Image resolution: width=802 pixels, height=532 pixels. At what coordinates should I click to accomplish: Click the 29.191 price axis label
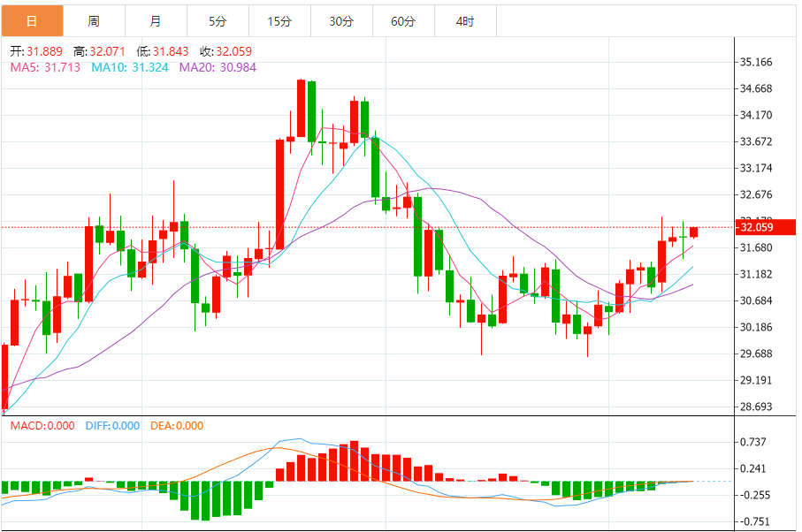(x=756, y=380)
